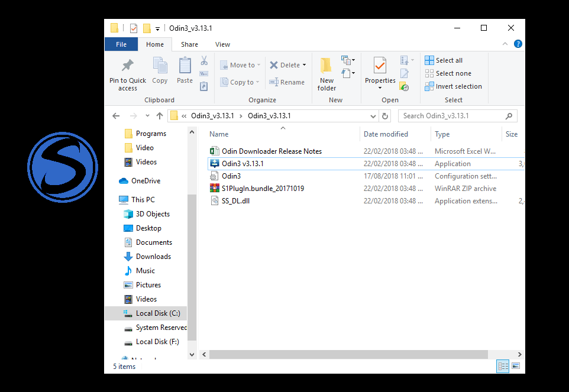Click Select all button
This screenshot has height=392, width=569.
pos(444,60)
